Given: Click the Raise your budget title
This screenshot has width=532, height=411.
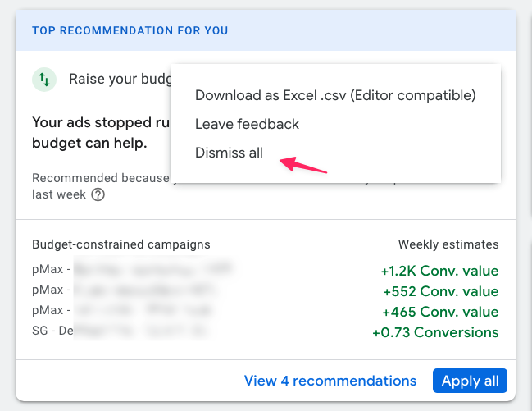Looking at the screenshot, I should [x=120, y=79].
